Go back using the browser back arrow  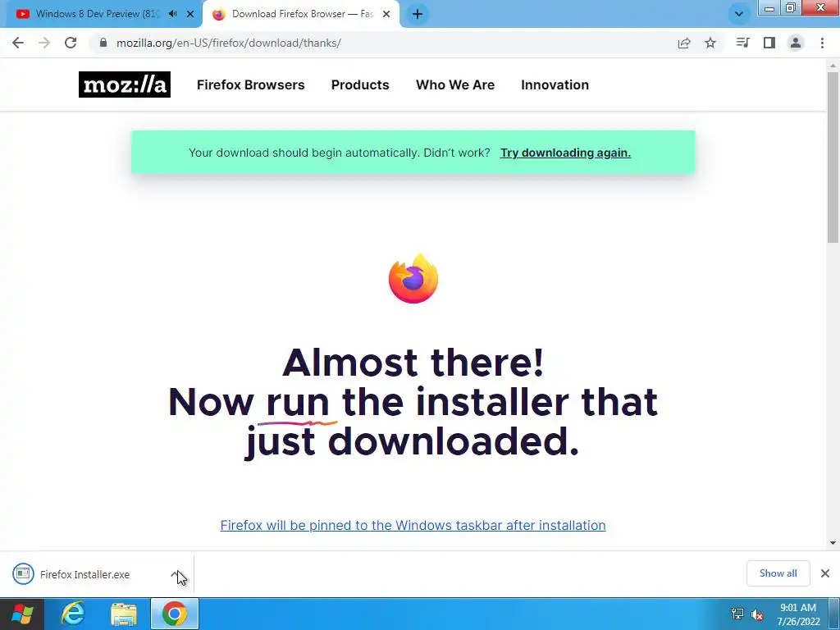coord(18,43)
